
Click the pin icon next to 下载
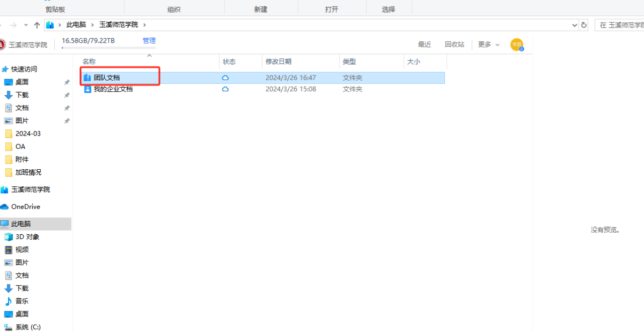pos(67,95)
